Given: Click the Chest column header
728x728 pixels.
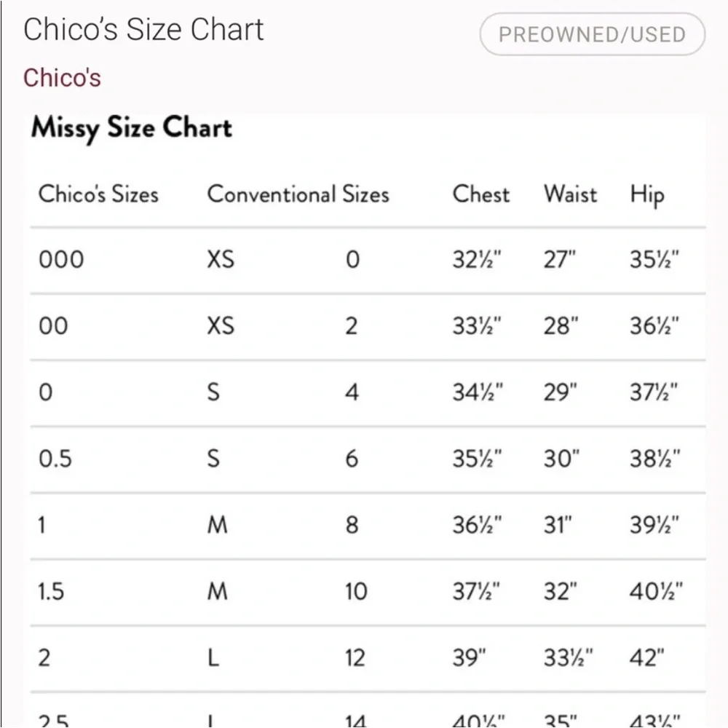Looking at the screenshot, I should pyautogui.click(x=481, y=194).
